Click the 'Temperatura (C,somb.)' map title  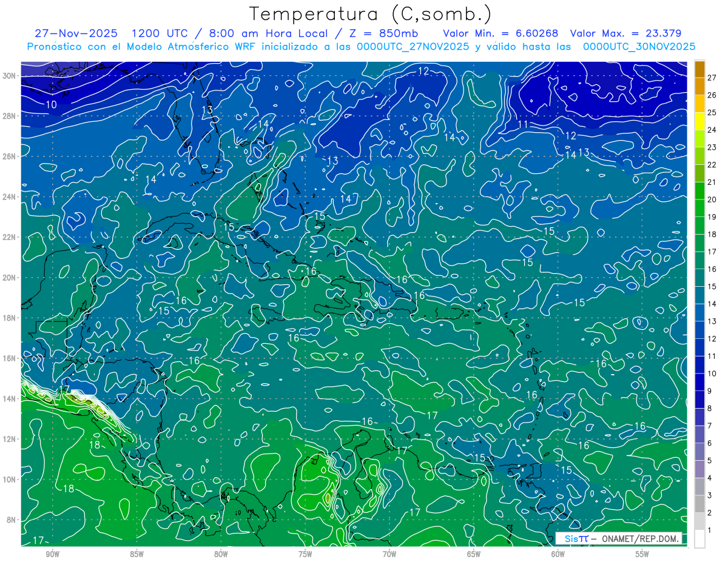click(x=370, y=14)
